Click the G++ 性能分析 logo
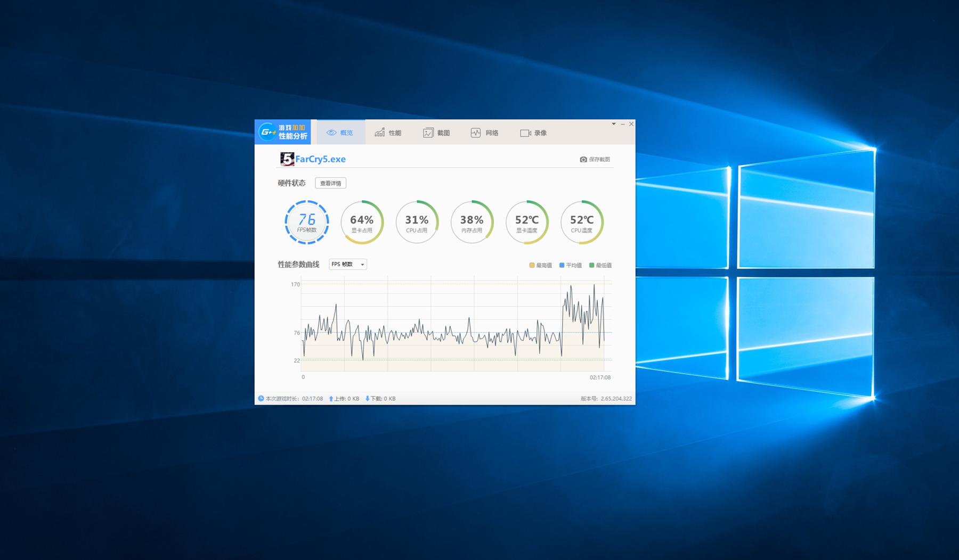The width and height of the screenshot is (959, 560). (283, 132)
